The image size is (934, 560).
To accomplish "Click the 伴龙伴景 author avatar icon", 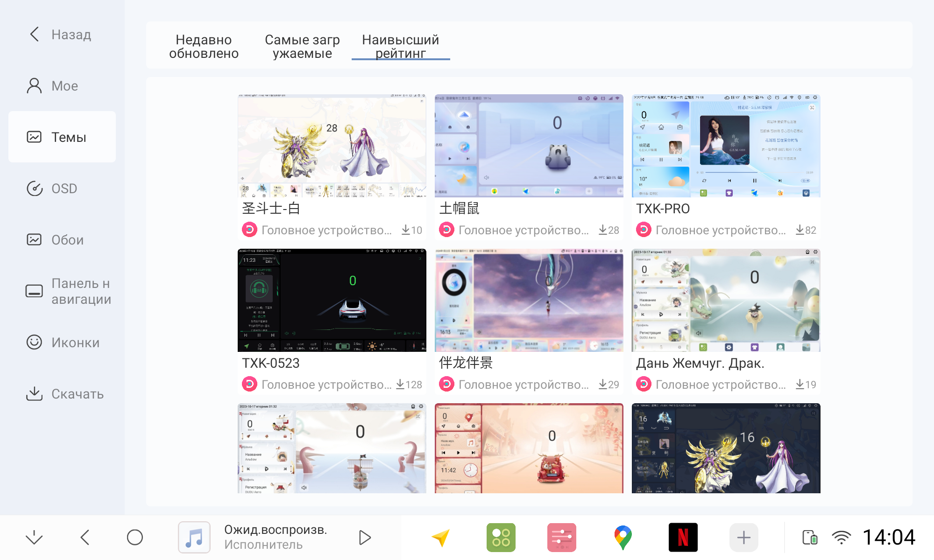I will click(446, 384).
